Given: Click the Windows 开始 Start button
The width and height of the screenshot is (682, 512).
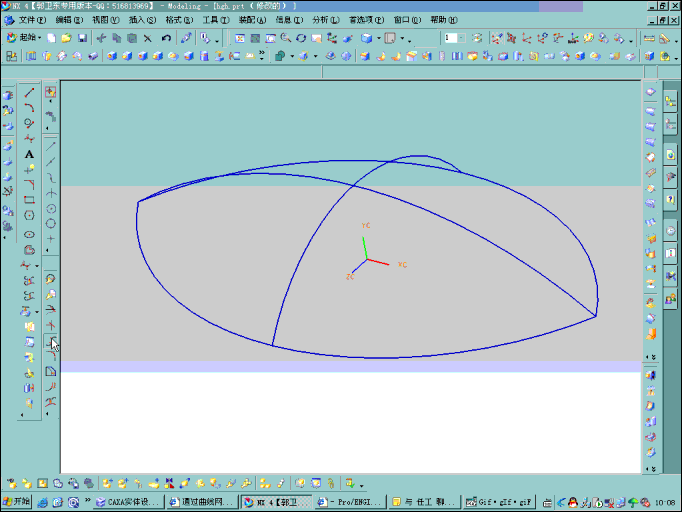Looking at the screenshot, I should pos(17,502).
